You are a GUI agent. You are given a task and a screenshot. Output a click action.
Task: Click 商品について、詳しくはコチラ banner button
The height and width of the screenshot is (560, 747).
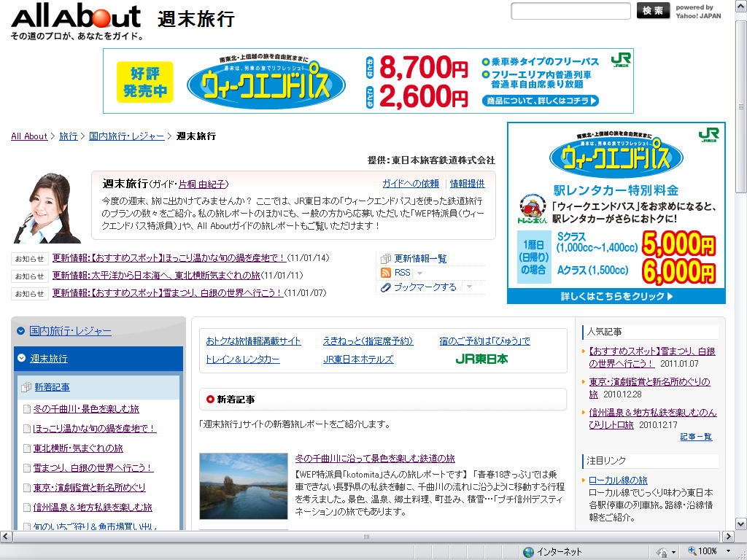pyautogui.click(x=541, y=101)
